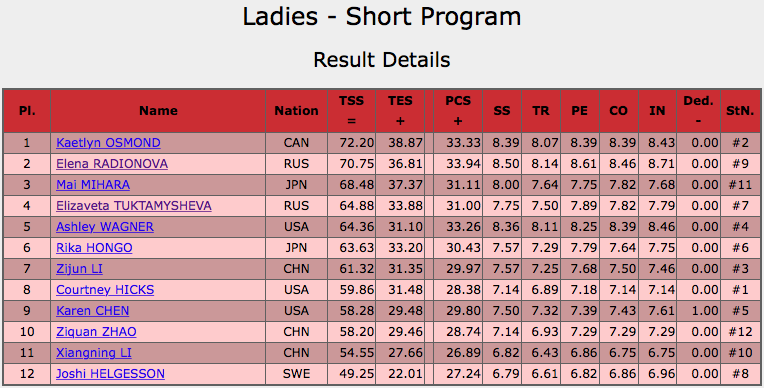Open Elizaveta TUKTAMYSHEVA's profile link

click(134, 206)
